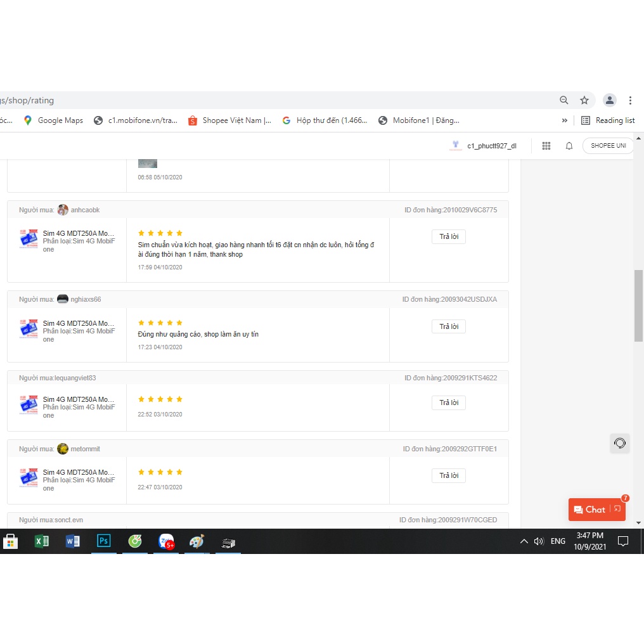644x644 pixels.
Task: Bookmark this page with the star icon
Action: point(584,100)
